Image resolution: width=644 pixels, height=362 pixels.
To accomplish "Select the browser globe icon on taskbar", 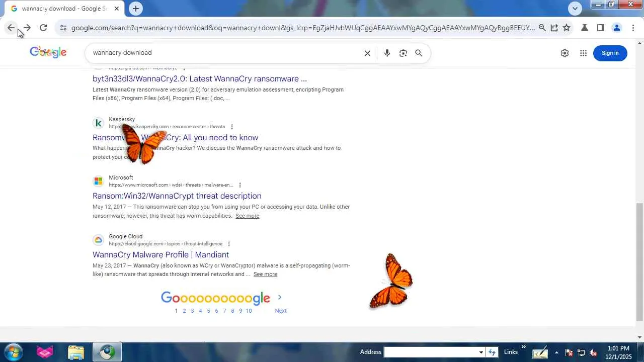I will 107,352.
